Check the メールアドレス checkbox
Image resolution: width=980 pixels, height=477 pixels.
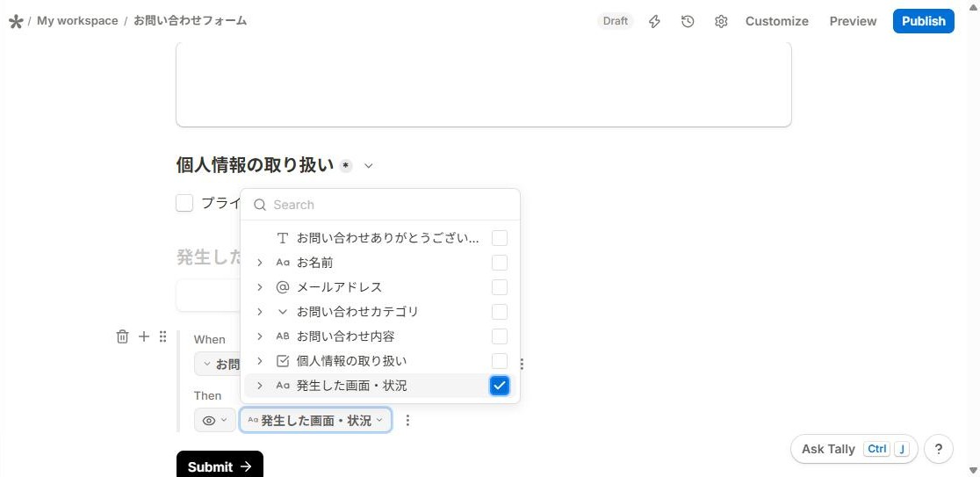pyautogui.click(x=500, y=287)
